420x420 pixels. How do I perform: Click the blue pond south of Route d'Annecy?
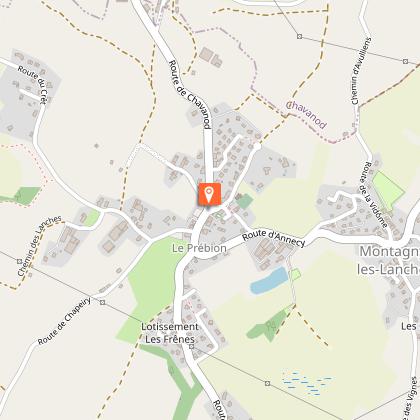[269, 281]
